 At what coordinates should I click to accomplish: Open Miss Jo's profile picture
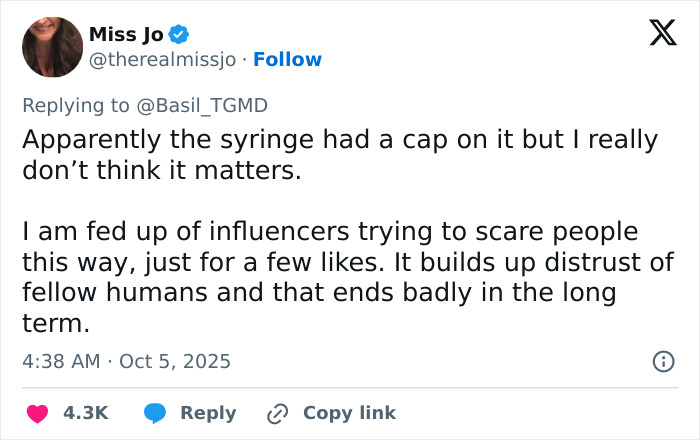click(51, 47)
